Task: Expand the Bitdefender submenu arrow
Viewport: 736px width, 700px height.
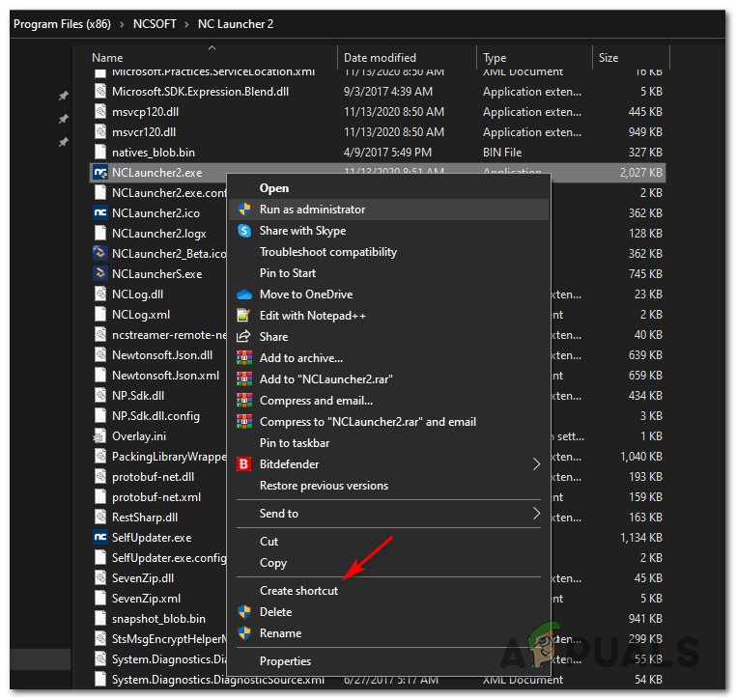Action: (536, 464)
